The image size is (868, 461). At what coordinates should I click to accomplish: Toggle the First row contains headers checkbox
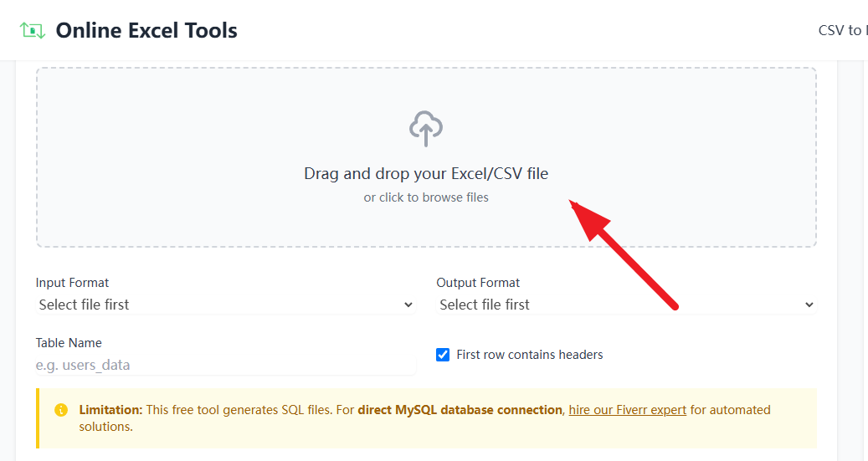pos(443,355)
